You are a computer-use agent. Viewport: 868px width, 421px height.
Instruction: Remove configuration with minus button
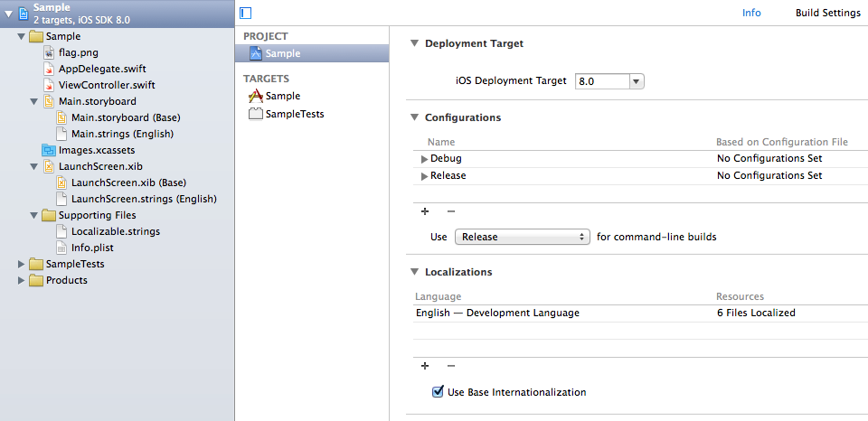(451, 211)
